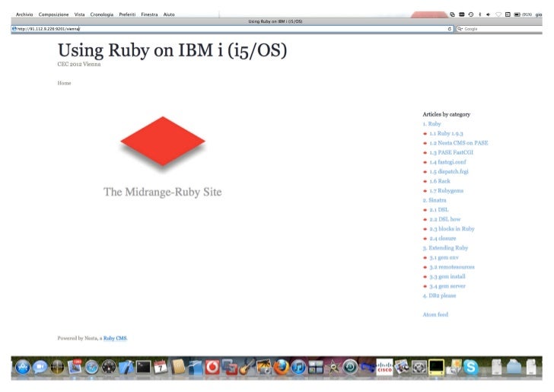Click the volume icon in menu bar
The width and height of the screenshot is (554, 392).
488,14
